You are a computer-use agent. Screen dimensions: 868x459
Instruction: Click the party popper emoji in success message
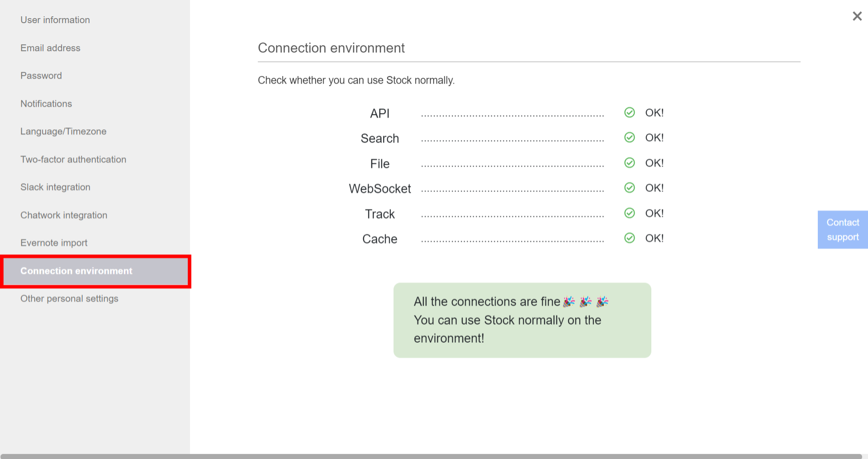pos(569,301)
